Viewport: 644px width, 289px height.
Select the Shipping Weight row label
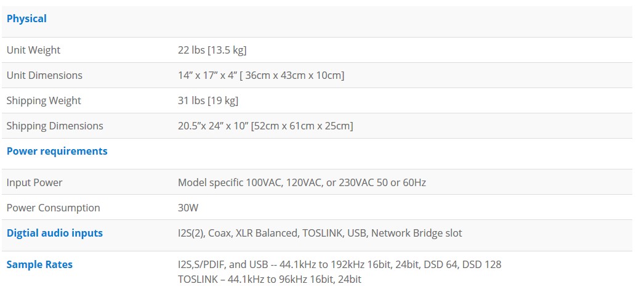coord(44,100)
